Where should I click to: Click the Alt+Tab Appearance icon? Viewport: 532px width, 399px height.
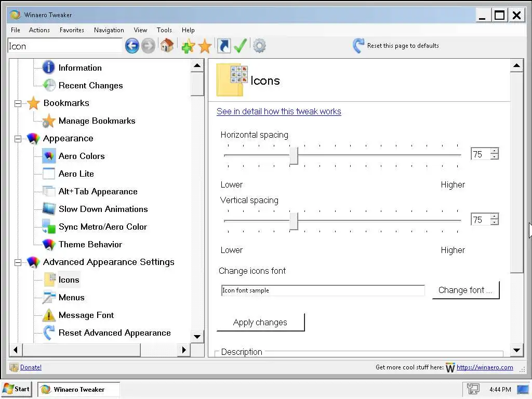pos(49,191)
